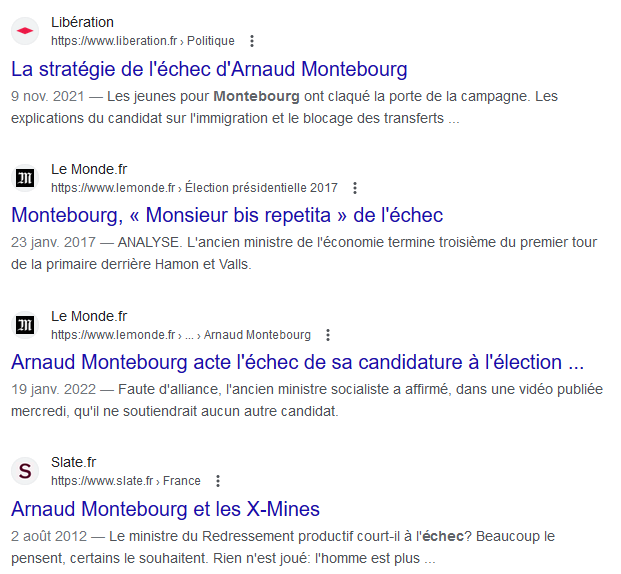Open "Arnaud Montebourg et les X-Mines"
The image size is (621, 574).
tap(165, 508)
